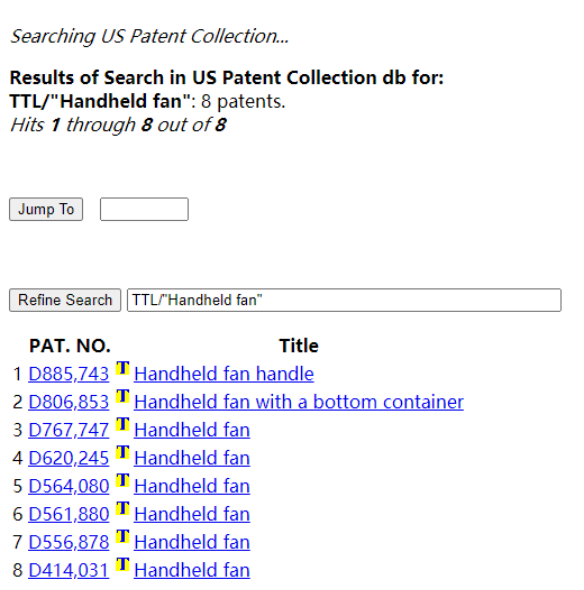Open patent number D767,747 link

[x=69, y=430]
